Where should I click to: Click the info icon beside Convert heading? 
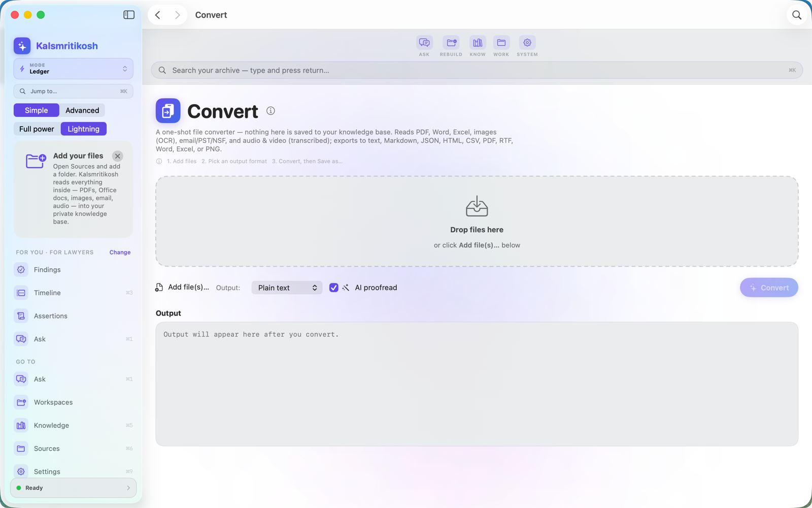pos(270,111)
